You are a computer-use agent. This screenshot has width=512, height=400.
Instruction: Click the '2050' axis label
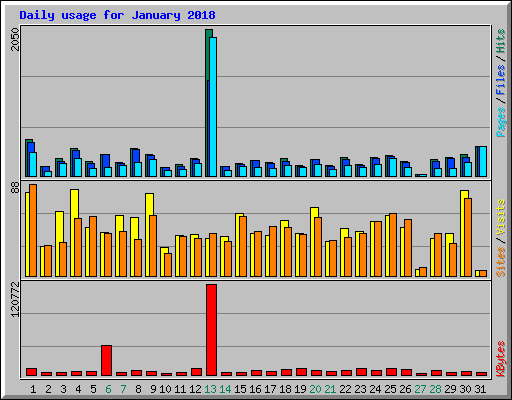pyautogui.click(x=15, y=39)
